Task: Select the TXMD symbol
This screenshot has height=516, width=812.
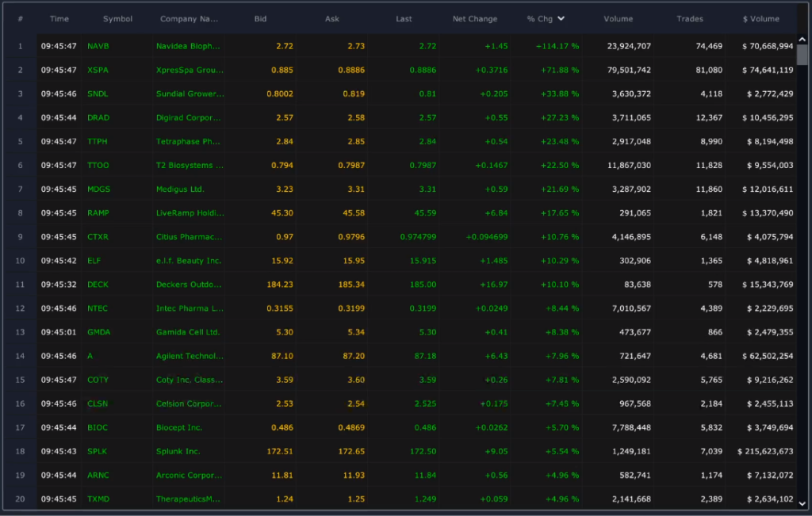Action: coord(98,499)
